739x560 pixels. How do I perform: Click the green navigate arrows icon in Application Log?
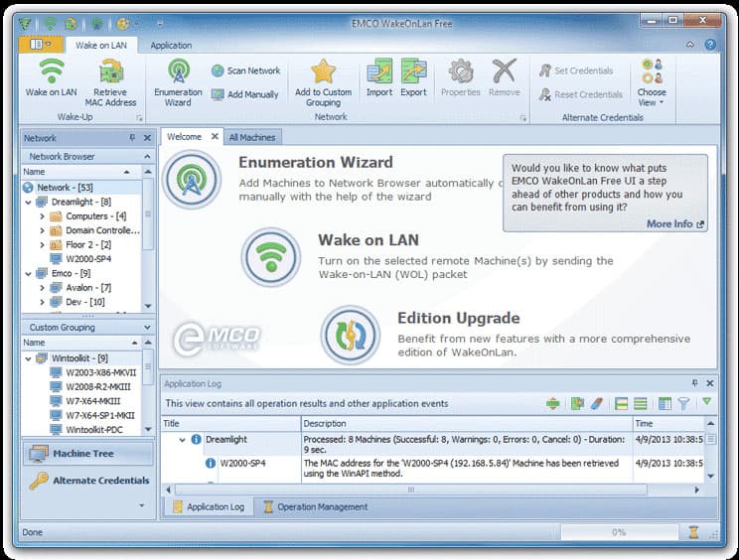(x=553, y=404)
